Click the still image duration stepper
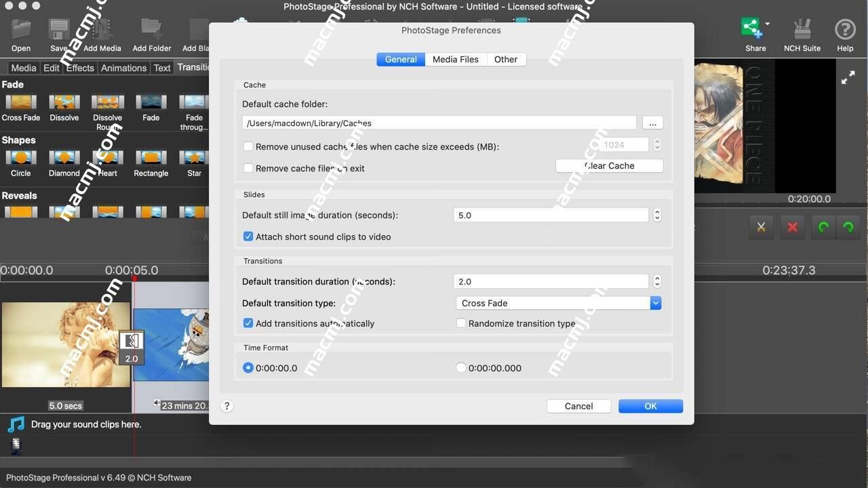Viewport: 868px width, 488px height. click(x=657, y=215)
